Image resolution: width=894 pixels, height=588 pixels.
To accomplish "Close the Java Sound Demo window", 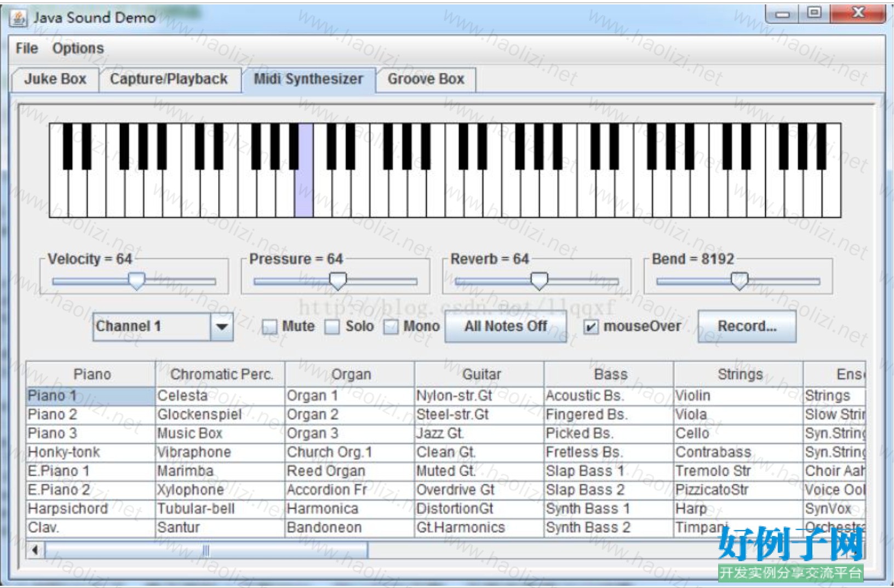I will click(x=858, y=13).
